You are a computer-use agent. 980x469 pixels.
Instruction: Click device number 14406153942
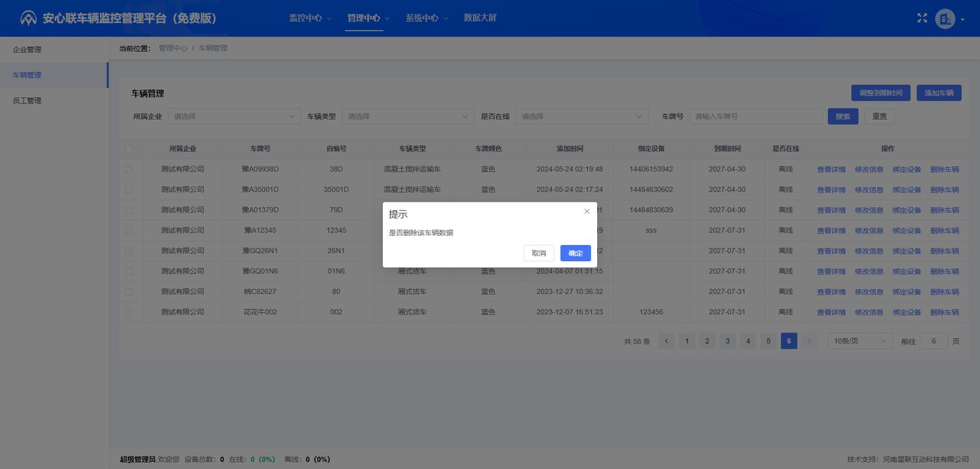[x=651, y=169]
